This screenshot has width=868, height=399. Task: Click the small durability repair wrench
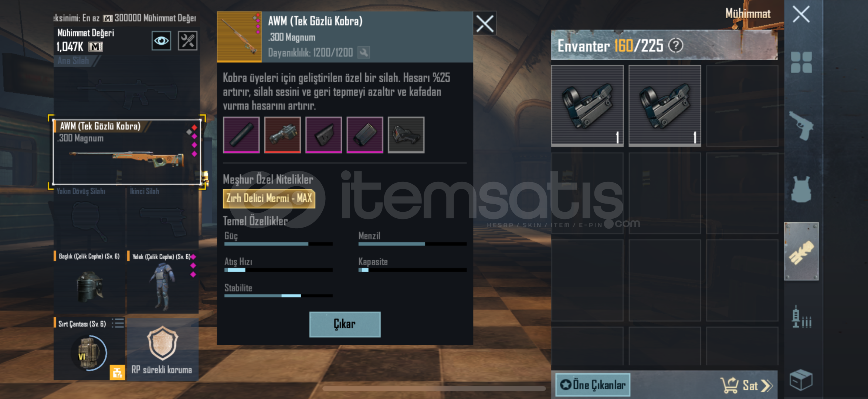[364, 53]
